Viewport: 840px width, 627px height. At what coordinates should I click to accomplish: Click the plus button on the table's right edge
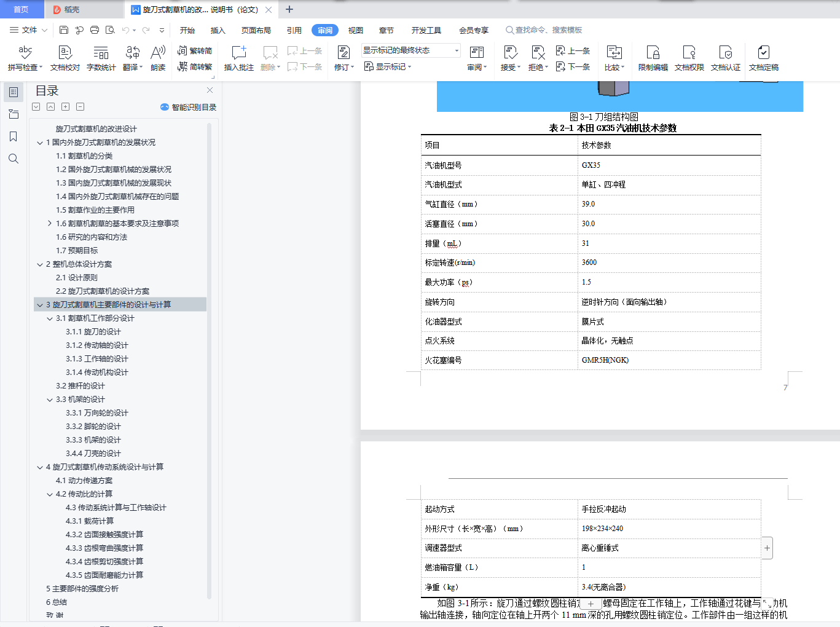pyautogui.click(x=767, y=548)
